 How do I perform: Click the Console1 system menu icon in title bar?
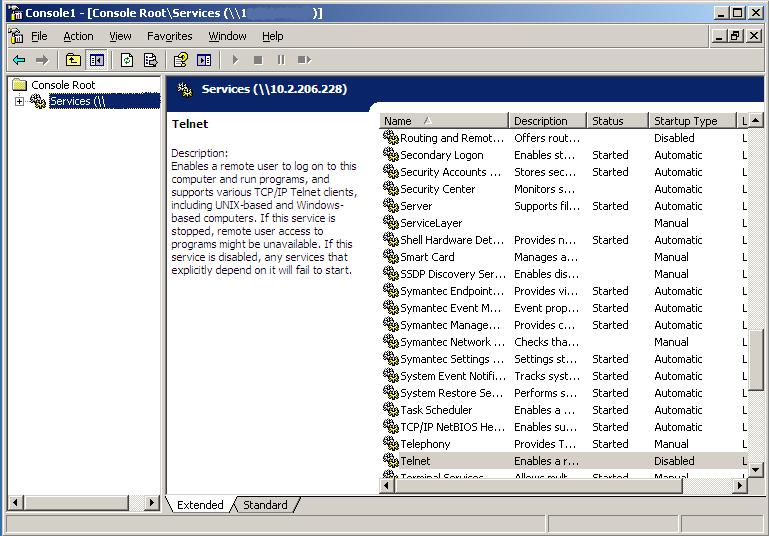[16, 13]
